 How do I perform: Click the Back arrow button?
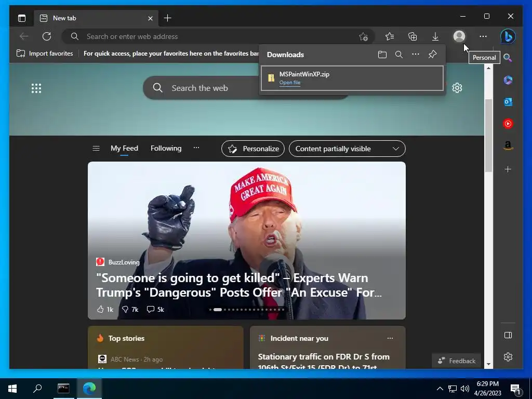[x=24, y=36]
